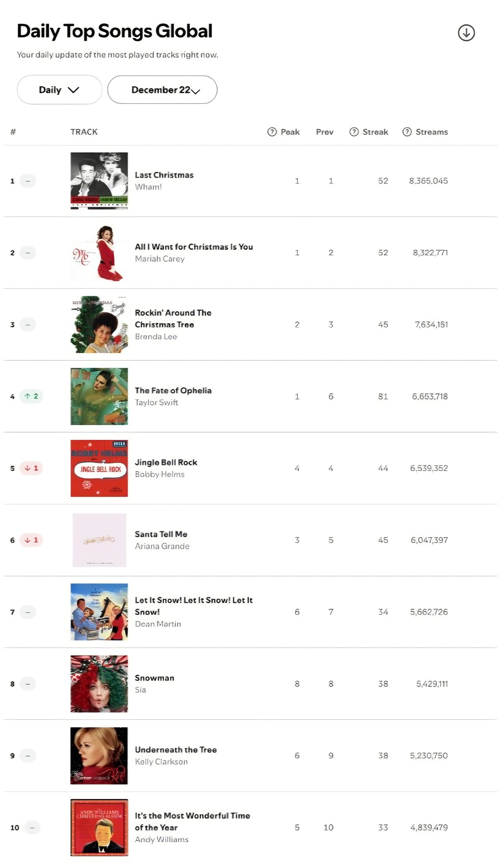
Task: Click the Prev column header
Action: (325, 132)
